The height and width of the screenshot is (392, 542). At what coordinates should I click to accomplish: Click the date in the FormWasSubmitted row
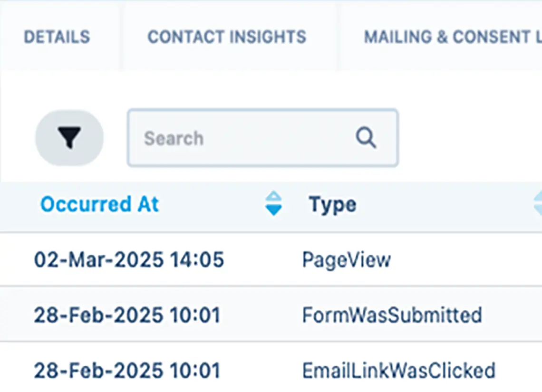pos(127,315)
